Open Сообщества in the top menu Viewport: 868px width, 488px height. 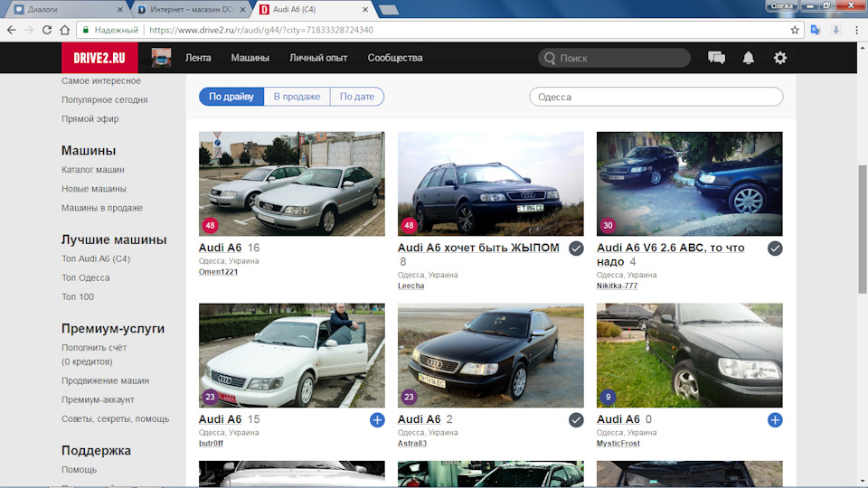tap(395, 58)
